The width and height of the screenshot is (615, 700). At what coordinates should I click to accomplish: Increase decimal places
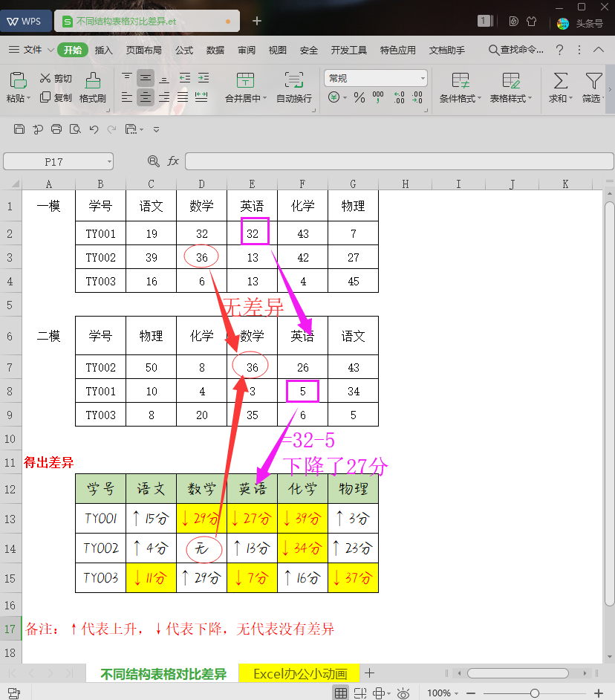399,97
